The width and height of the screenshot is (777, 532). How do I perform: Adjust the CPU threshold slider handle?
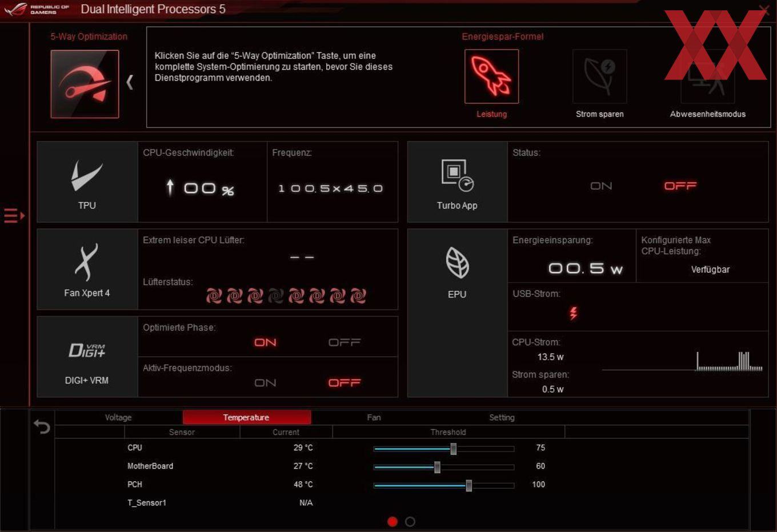click(453, 449)
